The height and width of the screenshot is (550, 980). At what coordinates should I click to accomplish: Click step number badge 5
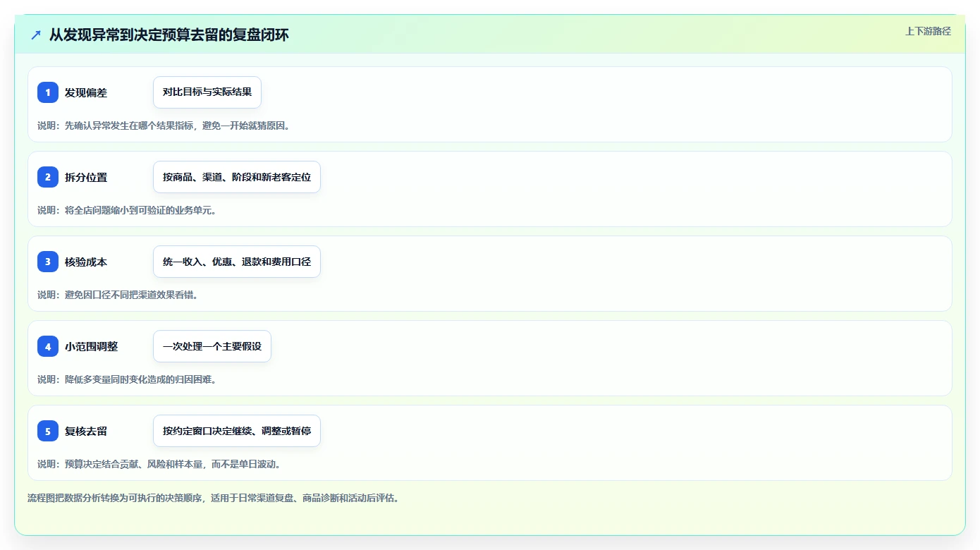pyautogui.click(x=48, y=431)
